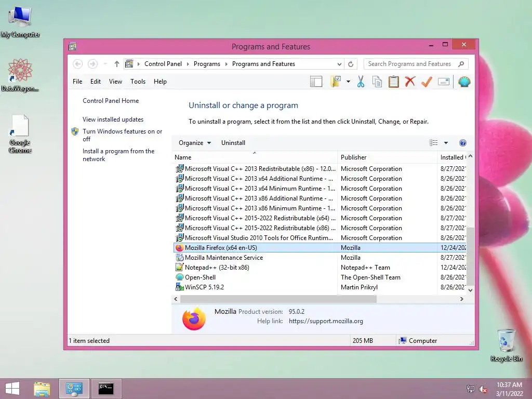Click the Cut scissors toolbar icon
This screenshot has width=532, height=399.
pyautogui.click(x=361, y=82)
